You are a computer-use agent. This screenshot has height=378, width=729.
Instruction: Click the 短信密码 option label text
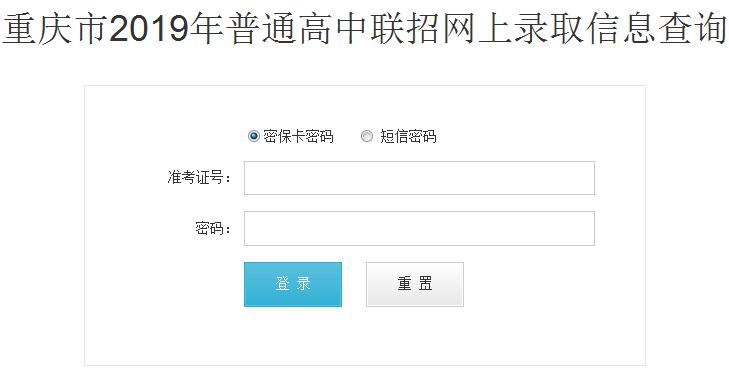tap(408, 136)
